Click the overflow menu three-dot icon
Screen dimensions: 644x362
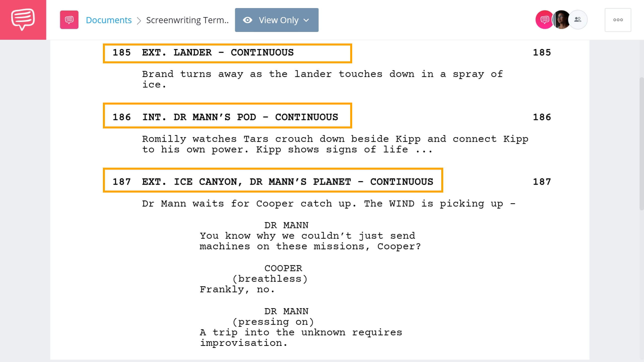(x=618, y=20)
